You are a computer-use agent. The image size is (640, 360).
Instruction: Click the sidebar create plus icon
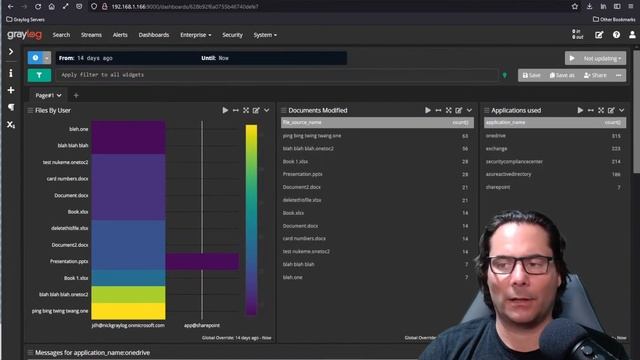(x=11, y=90)
